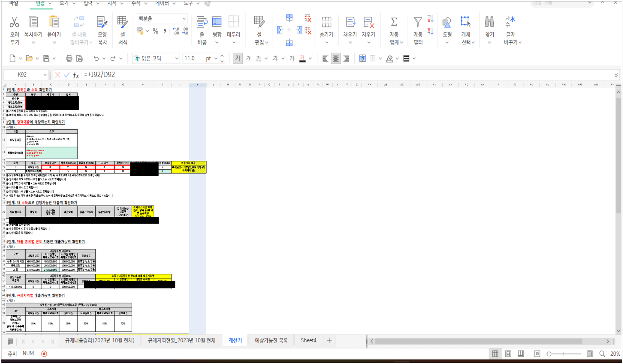Set right text alignment

(x=346, y=58)
